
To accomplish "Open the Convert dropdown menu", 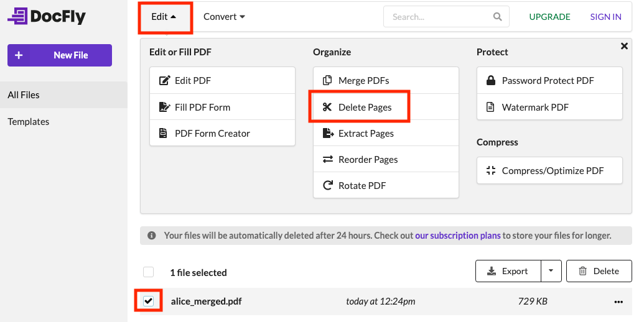I will coord(224,17).
